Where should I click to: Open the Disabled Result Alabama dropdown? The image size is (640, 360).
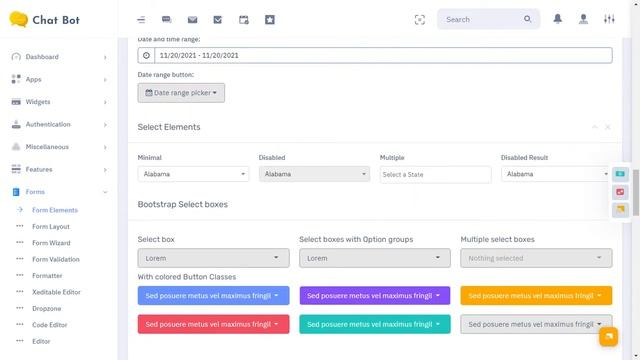[x=555, y=174]
